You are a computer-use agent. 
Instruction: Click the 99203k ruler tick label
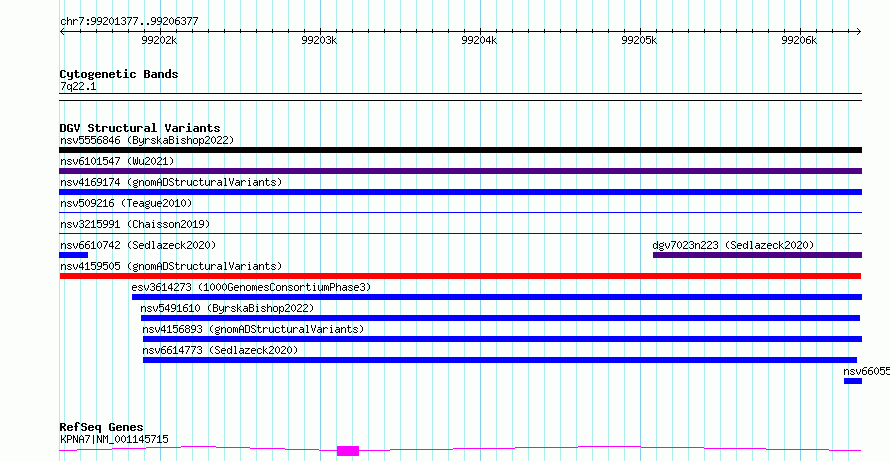click(x=320, y=40)
